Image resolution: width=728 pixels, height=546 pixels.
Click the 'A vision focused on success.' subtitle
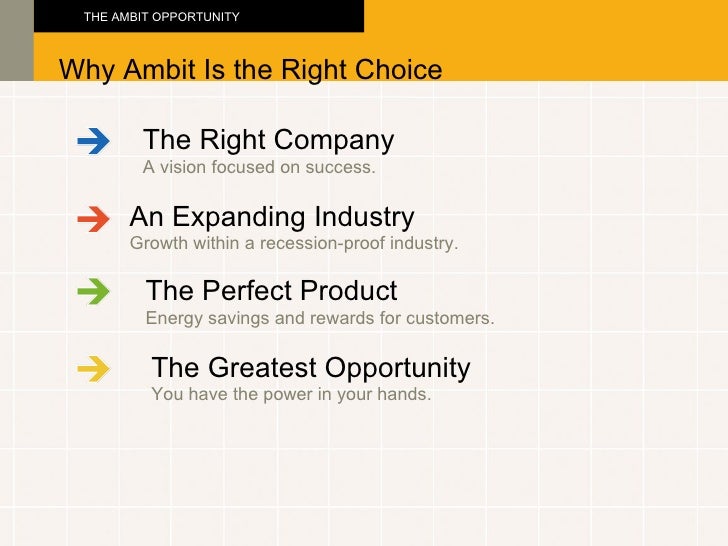pyautogui.click(x=259, y=167)
